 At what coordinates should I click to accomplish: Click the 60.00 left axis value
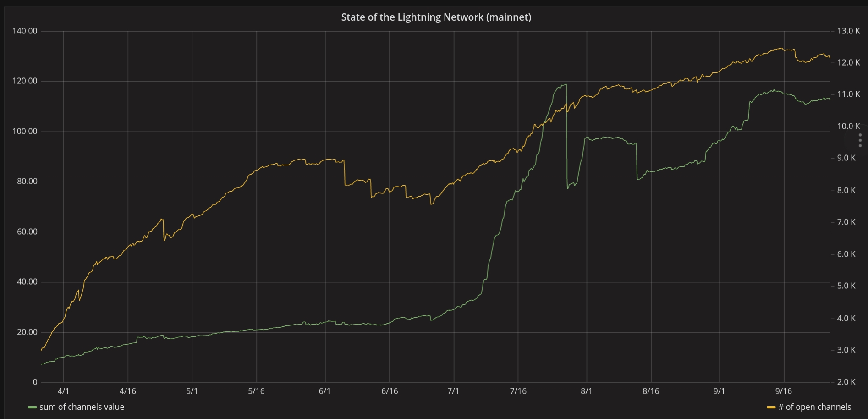(x=27, y=232)
